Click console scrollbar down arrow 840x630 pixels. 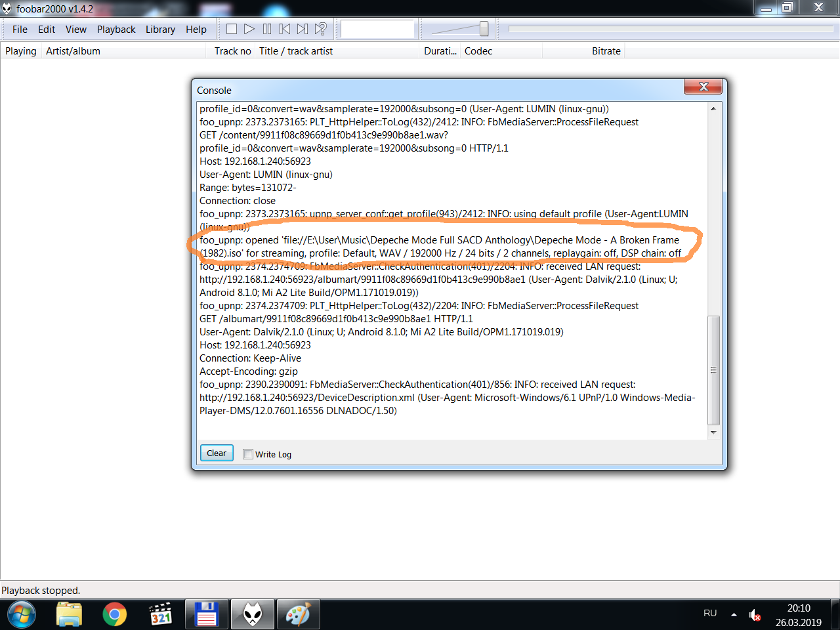coord(713,432)
